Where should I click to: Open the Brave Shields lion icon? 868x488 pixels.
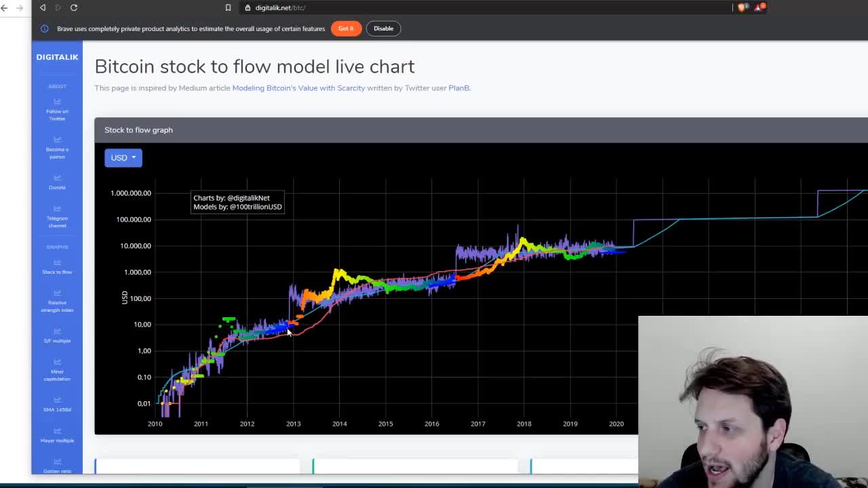(742, 7)
